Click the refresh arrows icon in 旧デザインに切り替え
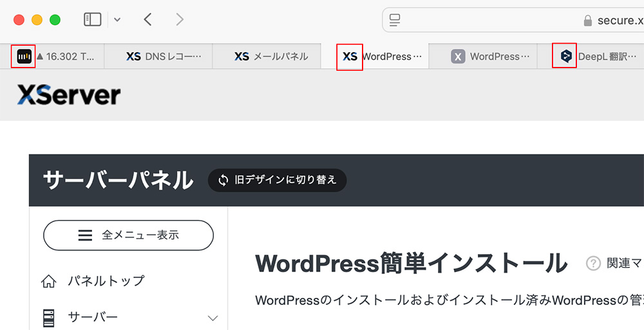The height and width of the screenshot is (330, 644). click(223, 179)
